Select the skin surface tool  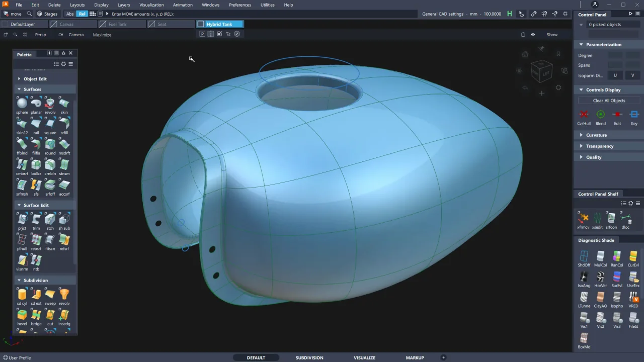point(64,104)
